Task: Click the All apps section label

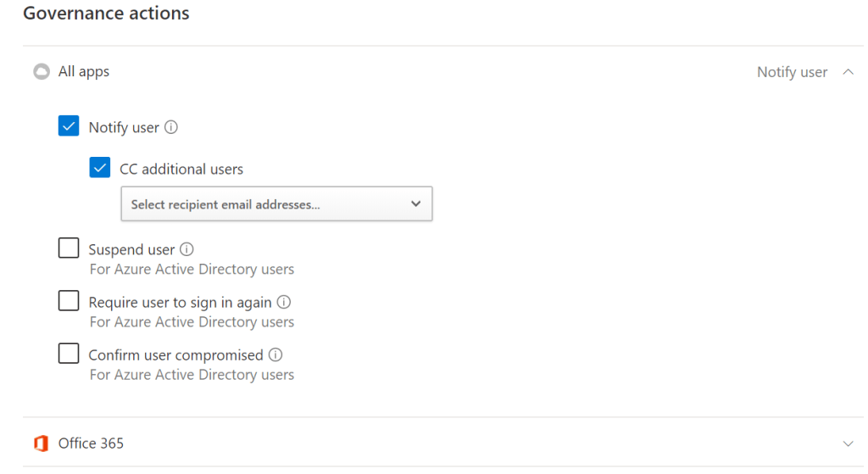Action: (x=84, y=72)
